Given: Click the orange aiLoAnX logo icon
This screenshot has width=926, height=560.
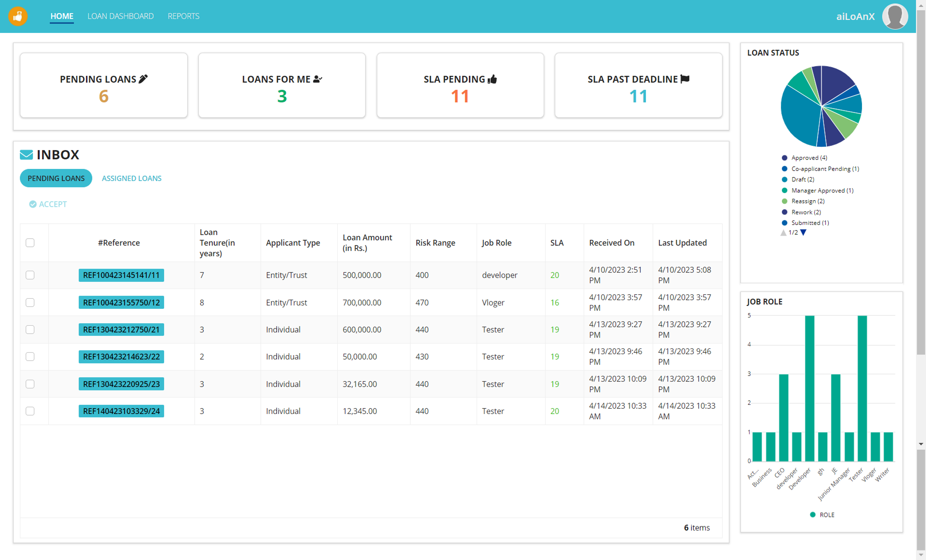Looking at the screenshot, I should [x=18, y=16].
